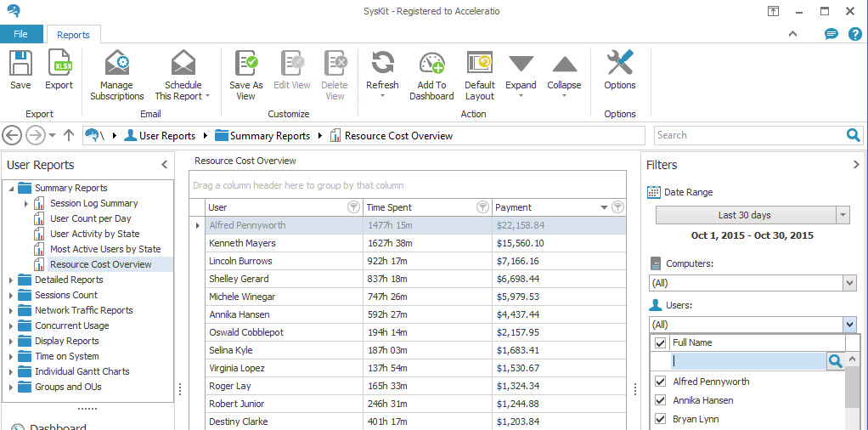Open the File tab

21,34
